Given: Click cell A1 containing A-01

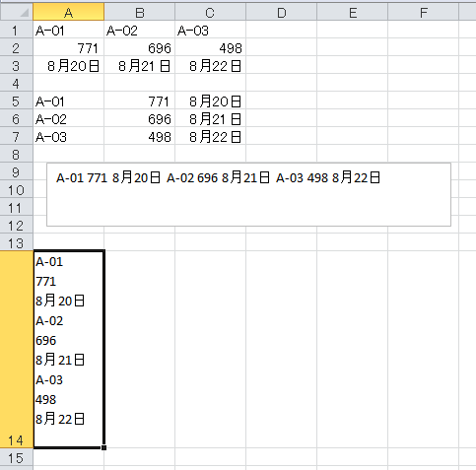Looking at the screenshot, I should [x=69, y=30].
